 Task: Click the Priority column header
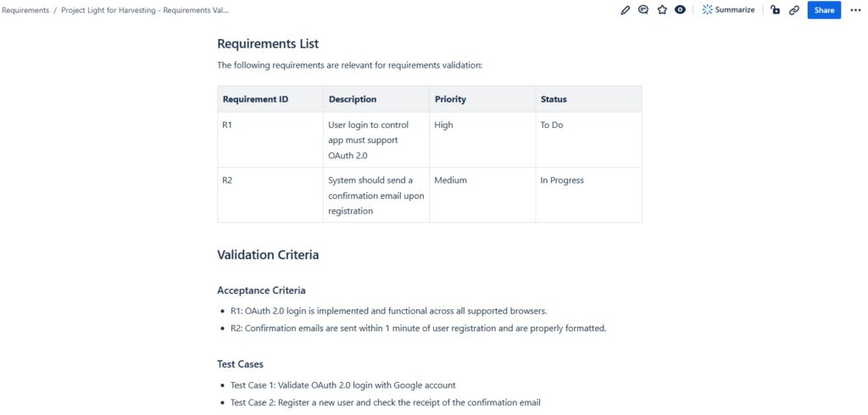(x=450, y=99)
